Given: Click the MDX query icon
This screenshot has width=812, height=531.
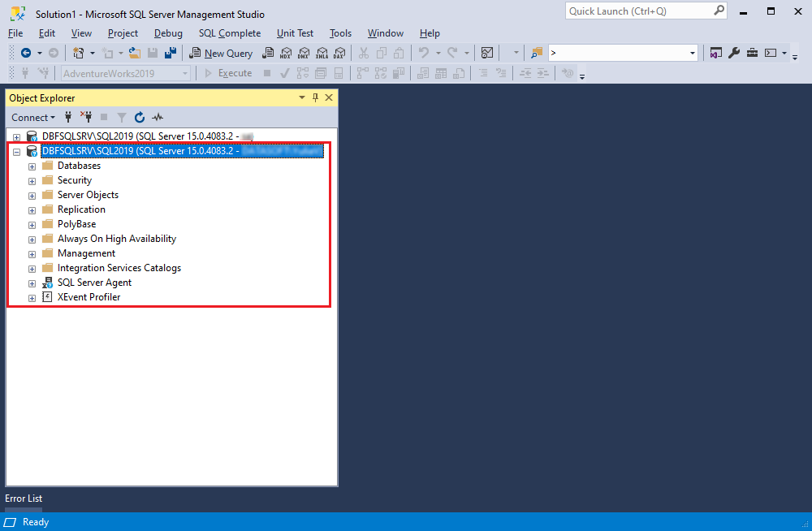Looking at the screenshot, I should [286, 53].
